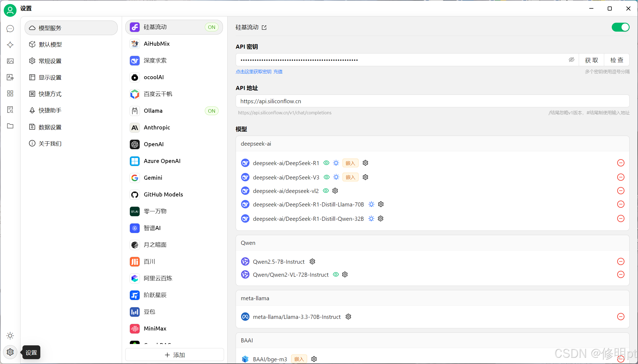Select Anthropic in the provider list
Image resolution: width=638 pixels, height=364 pixels.
pyautogui.click(x=157, y=128)
